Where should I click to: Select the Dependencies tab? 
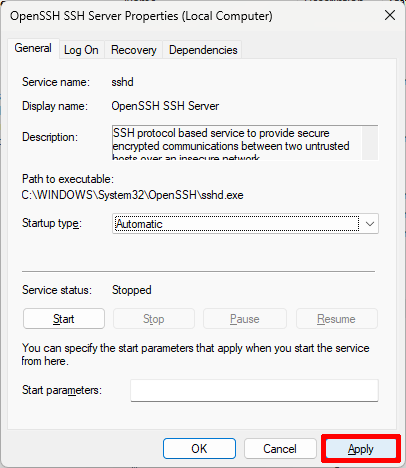[x=203, y=50]
